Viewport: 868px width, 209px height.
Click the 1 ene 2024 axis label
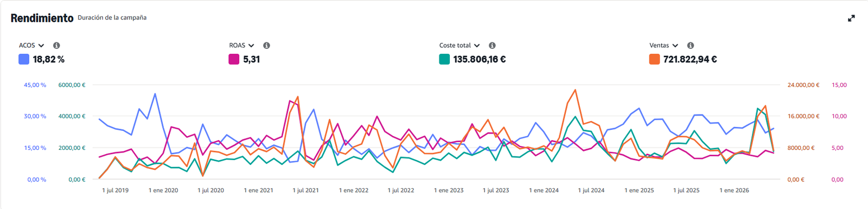pos(544,191)
